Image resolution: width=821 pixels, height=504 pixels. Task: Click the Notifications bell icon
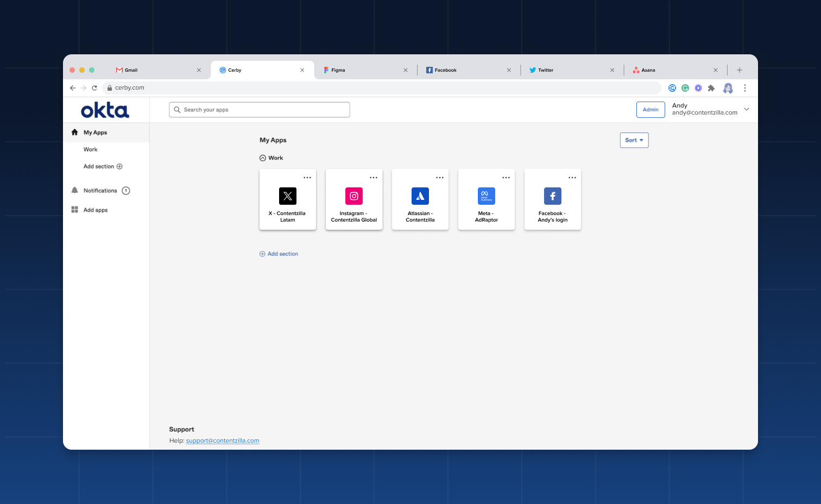click(75, 191)
